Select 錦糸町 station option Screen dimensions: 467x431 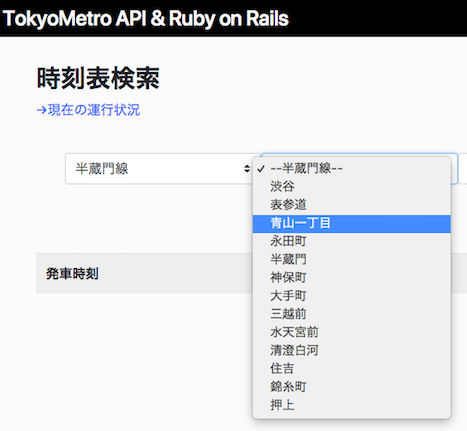coord(352,387)
